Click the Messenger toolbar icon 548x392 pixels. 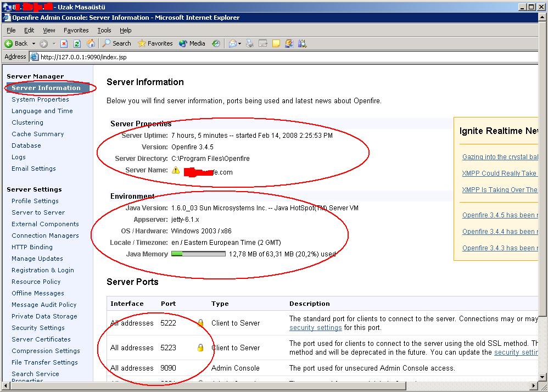coord(289,43)
